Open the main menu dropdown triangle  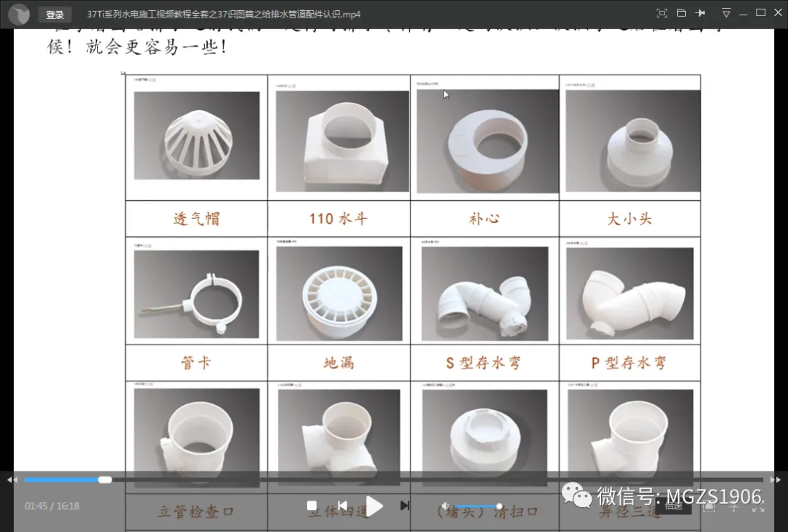point(726,13)
